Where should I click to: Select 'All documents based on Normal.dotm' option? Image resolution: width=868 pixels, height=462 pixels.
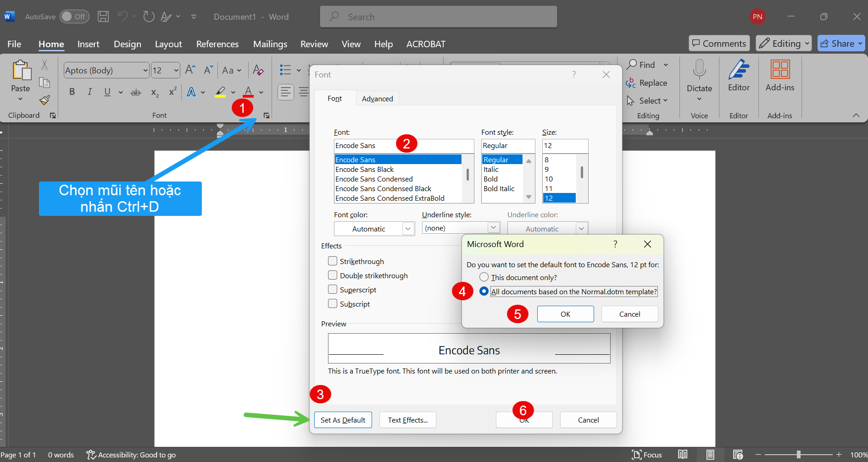coord(484,291)
